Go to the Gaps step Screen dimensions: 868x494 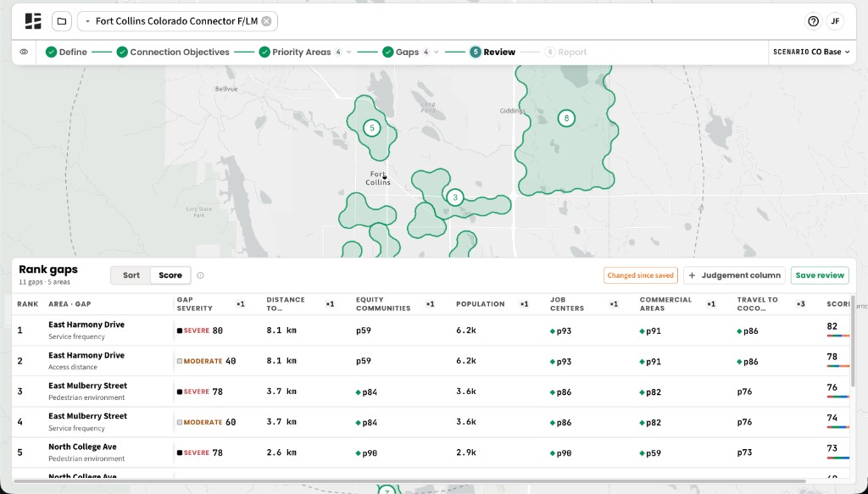coord(401,52)
